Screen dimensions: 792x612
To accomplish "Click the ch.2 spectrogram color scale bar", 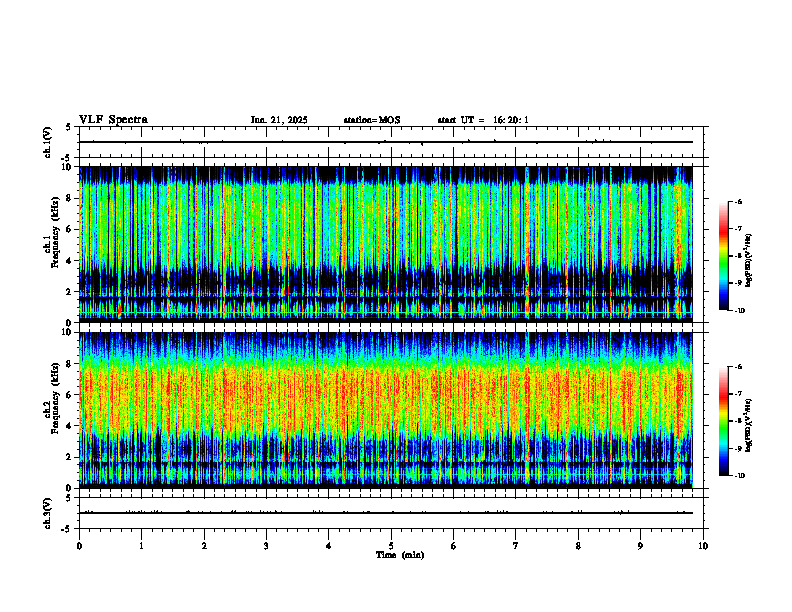I will click(724, 421).
